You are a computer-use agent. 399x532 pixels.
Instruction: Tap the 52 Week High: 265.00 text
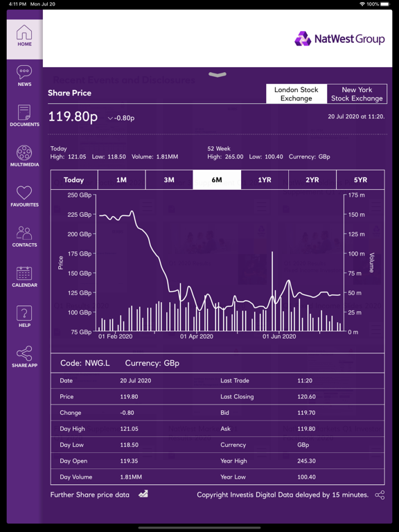pyautogui.click(x=225, y=157)
